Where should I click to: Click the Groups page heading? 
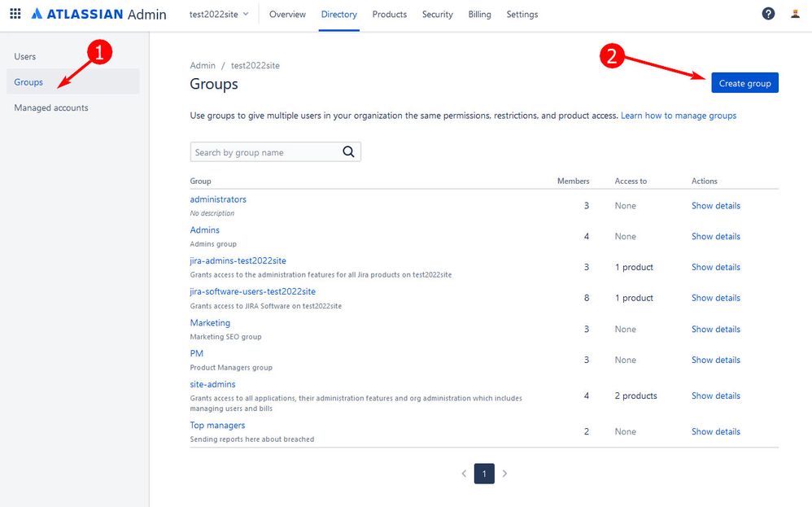214,84
